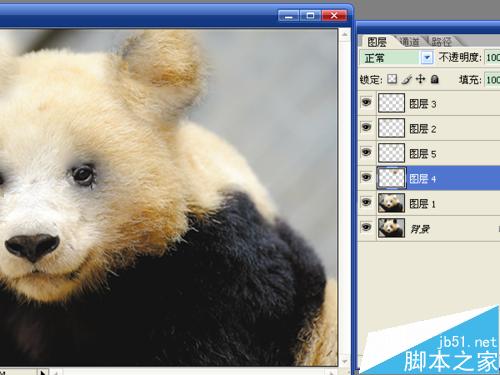Select layer name 图层 5
Image resolution: width=500 pixels, height=375 pixels.
click(x=423, y=154)
